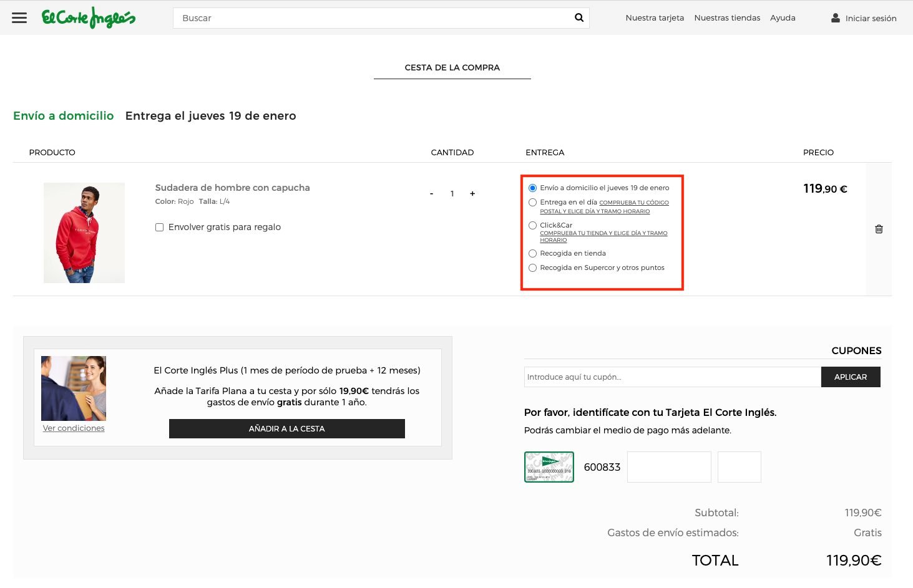913x588 pixels.
Task: Go to El Corte Inglés logo home
Action: tap(89, 17)
